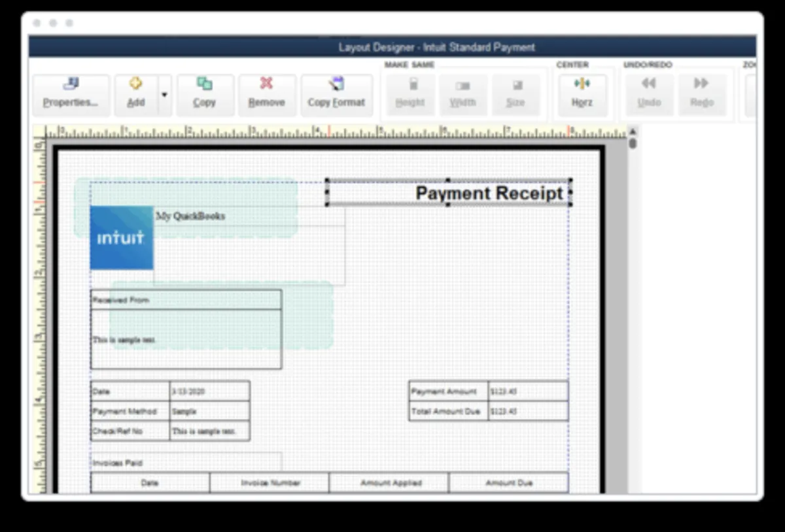Image resolution: width=785 pixels, height=532 pixels.
Task: Select the Received From field header
Action: [186, 300]
